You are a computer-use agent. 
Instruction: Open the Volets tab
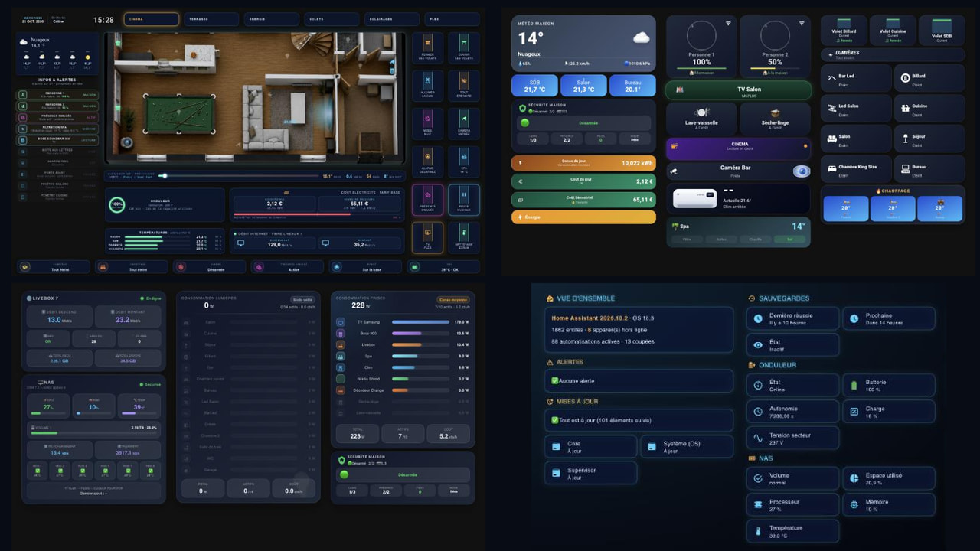point(330,19)
